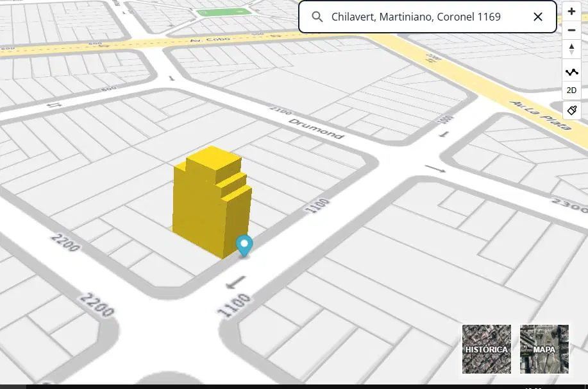Screen dimensions: 588x389
Task: Click the zoom out minus button
Action: 571,30
